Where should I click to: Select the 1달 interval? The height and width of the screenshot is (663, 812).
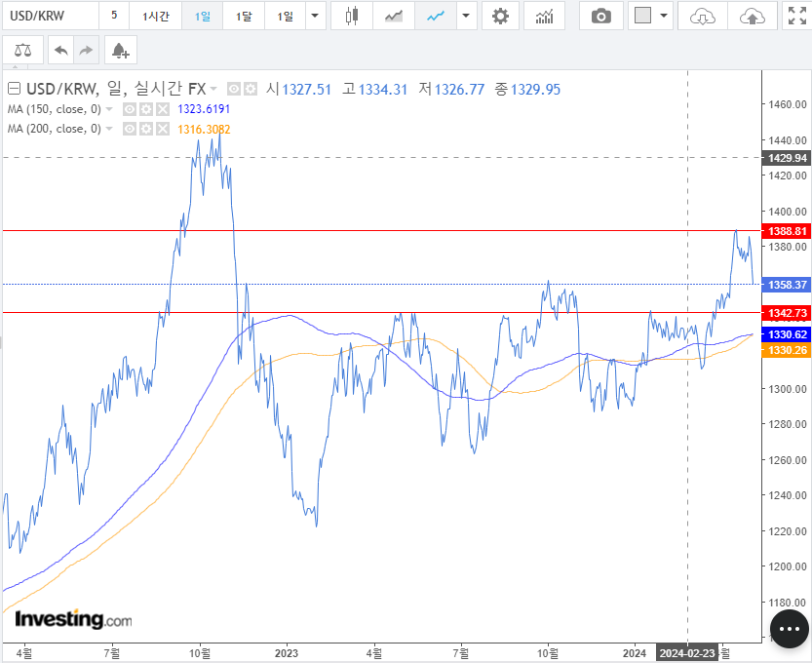244,16
